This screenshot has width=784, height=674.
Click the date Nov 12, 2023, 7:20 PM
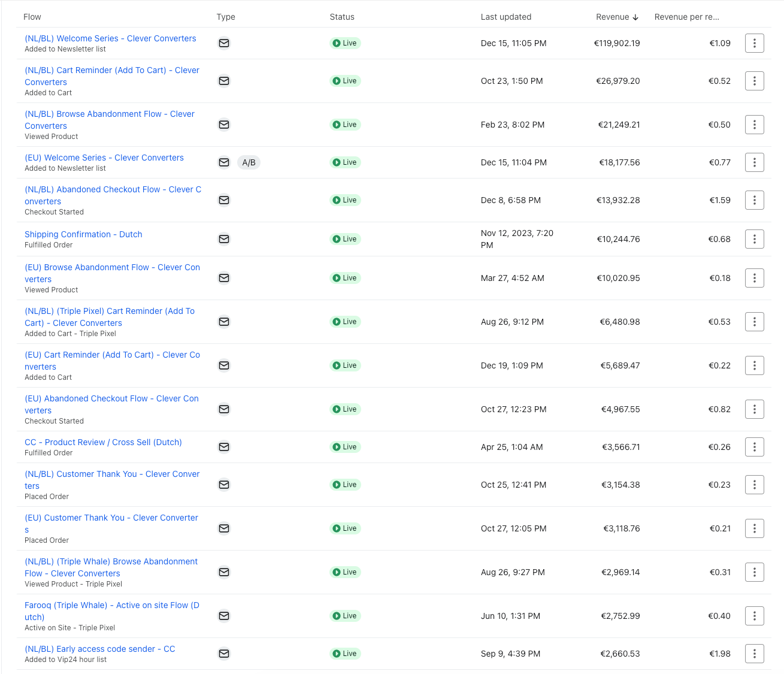pyautogui.click(x=517, y=239)
